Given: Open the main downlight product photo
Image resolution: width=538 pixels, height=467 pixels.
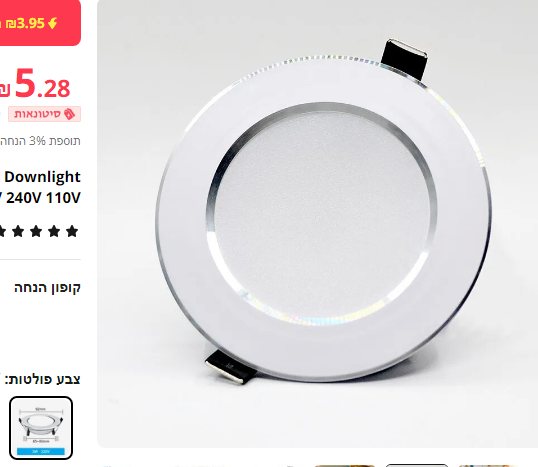Looking at the screenshot, I should 317,224.
